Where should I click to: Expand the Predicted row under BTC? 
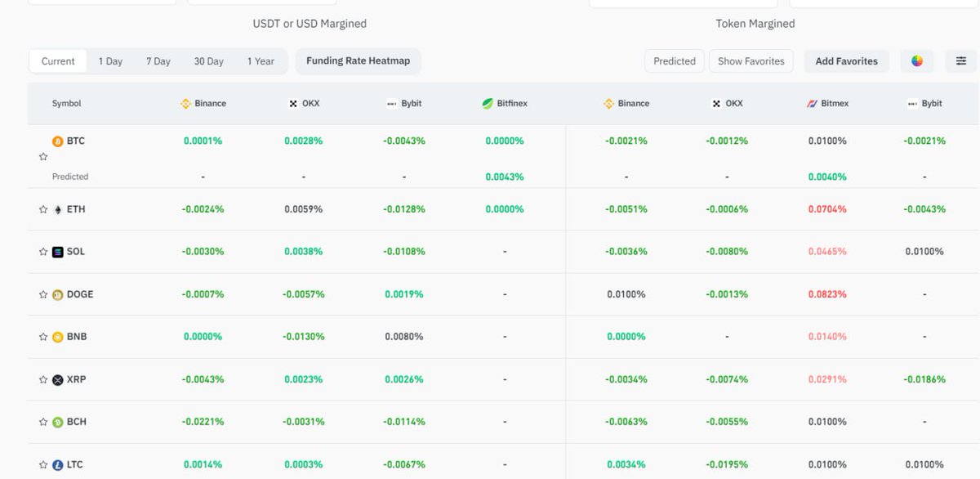click(x=69, y=176)
